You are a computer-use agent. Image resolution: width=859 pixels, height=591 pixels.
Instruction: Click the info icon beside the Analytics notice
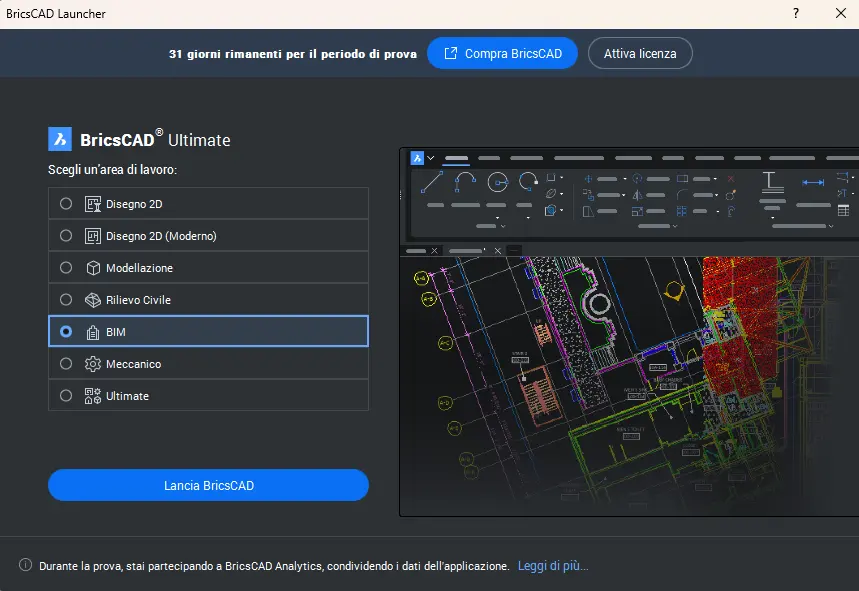[x=25, y=565]
